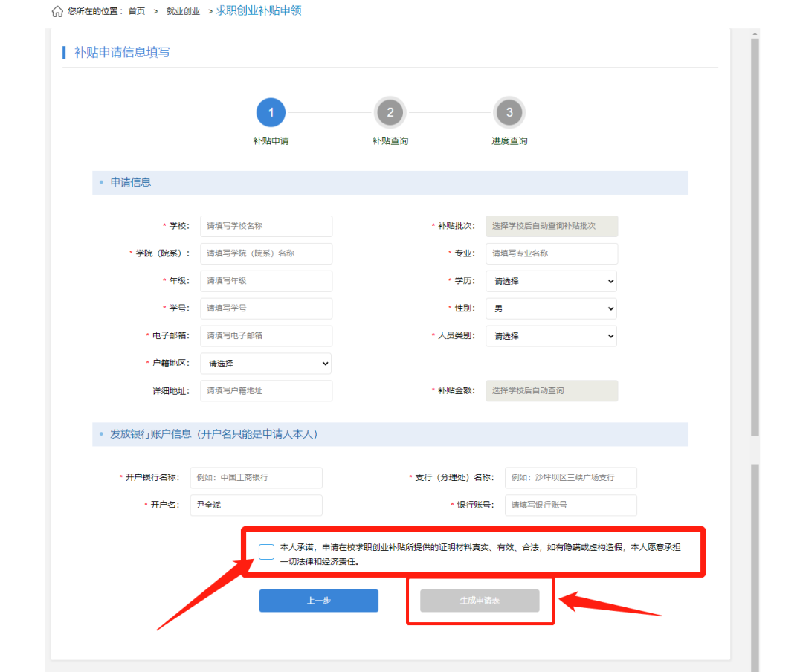Open 就业创业 breadcrumb link
803x672 pixels.
pyautogui.click(x=183, y=12)
